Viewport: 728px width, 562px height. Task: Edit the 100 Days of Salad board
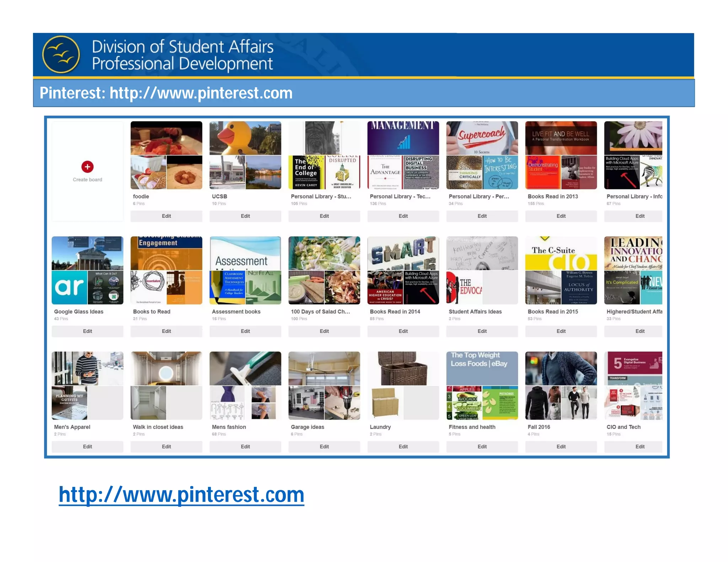(324, 331)
